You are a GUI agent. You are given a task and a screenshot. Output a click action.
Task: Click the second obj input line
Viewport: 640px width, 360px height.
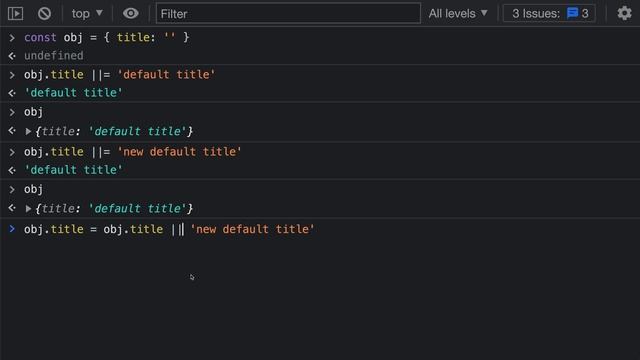click(x=33, y=189)
